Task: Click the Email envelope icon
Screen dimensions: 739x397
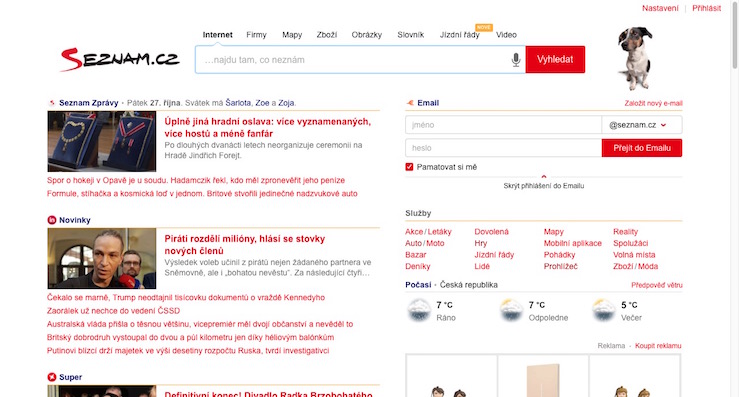Action: 410,103
